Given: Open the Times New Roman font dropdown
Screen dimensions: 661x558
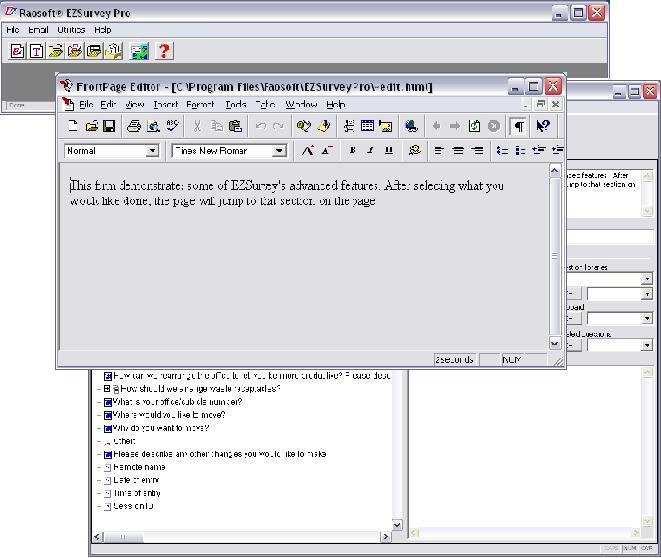Looking at the screenshot, I should (x=279, y=150).
